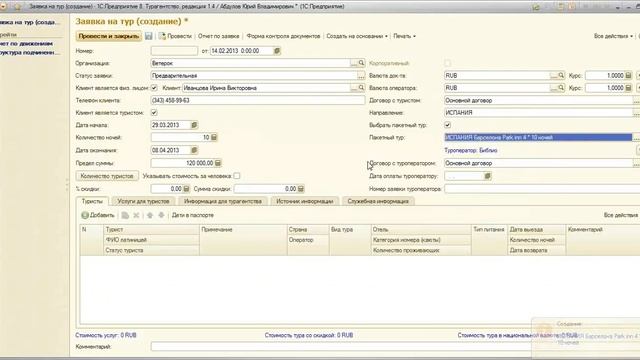Open Печать dropdown menu

(404, 36)
